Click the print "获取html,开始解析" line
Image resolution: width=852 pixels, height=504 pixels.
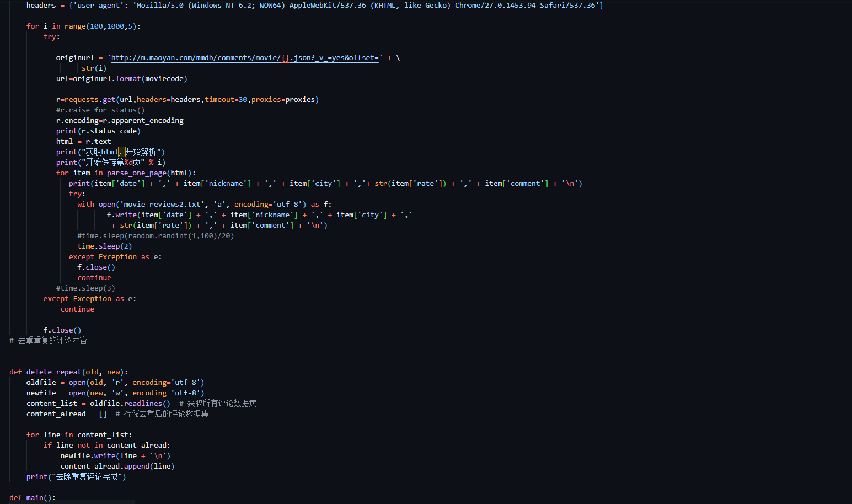click(x=110, y=152)
